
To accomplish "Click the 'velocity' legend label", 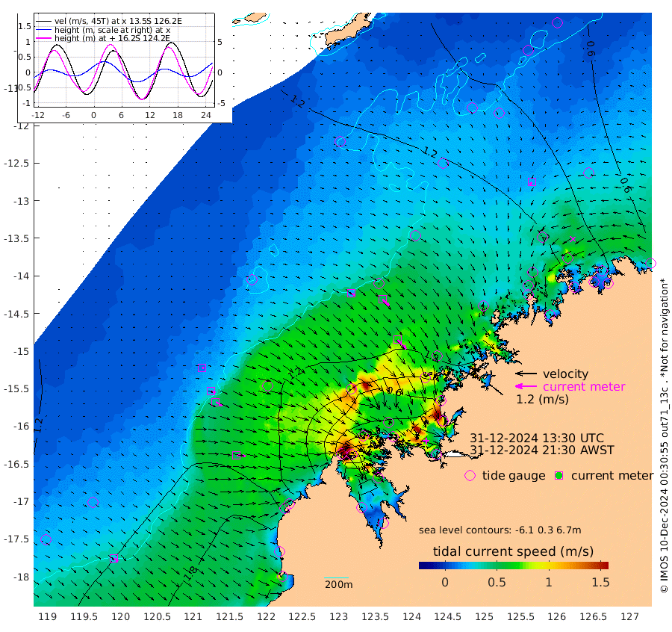I will (566, 374).
